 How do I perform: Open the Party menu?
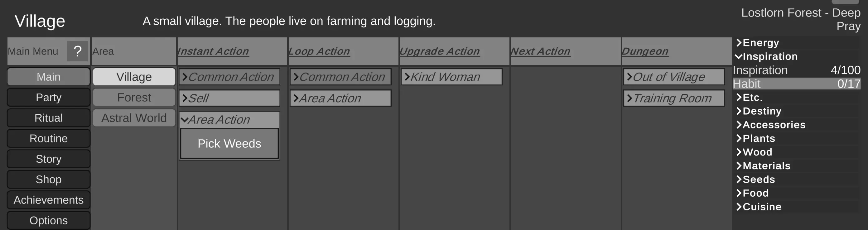pos(49,97)
